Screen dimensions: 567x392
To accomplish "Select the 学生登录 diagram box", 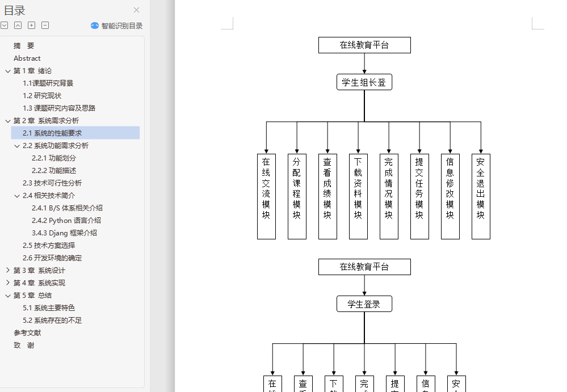I will pos(364,304).
